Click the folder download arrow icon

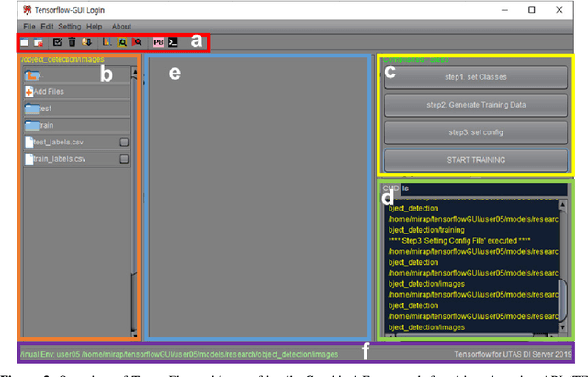[87, 42]
